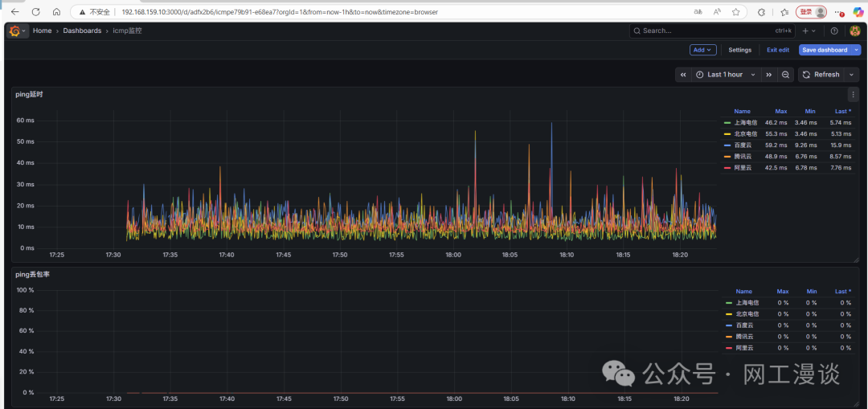Add page to favorites star icon
Image resolution: width=868 pixels, height=409 pixels.
(735, 11)
